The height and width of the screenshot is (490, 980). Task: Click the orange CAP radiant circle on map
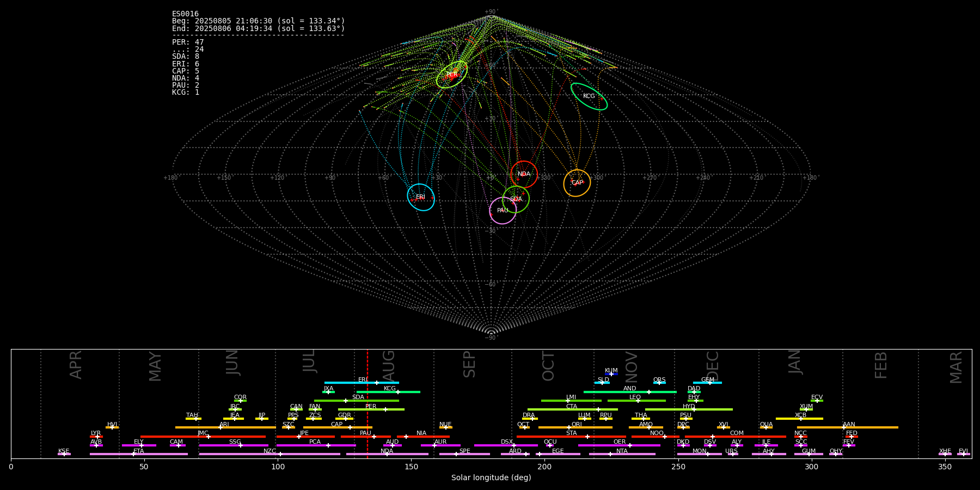(577, 183)
